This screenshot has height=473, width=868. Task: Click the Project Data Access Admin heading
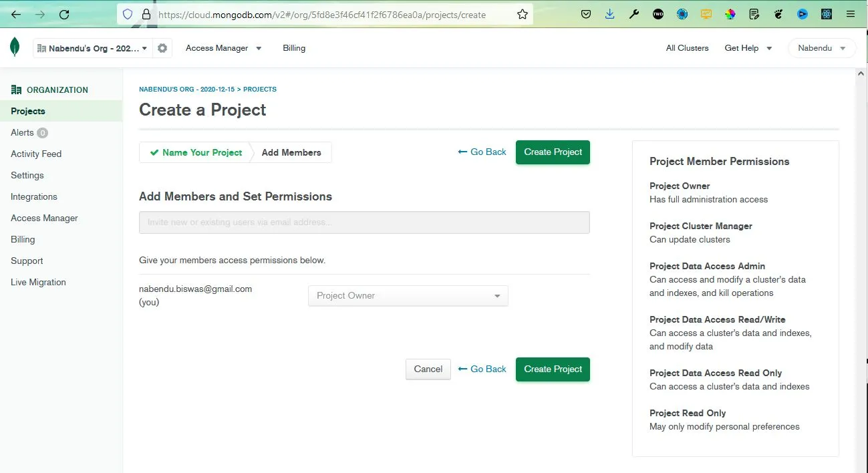click(707, 267)
